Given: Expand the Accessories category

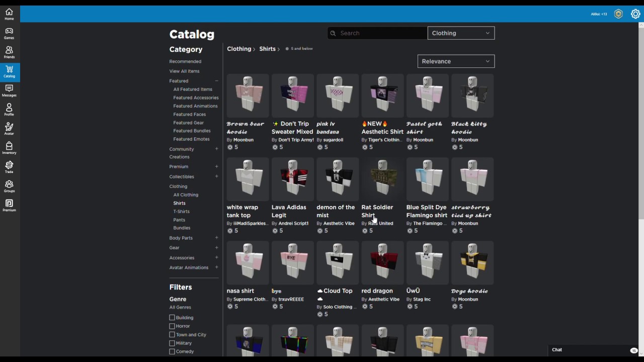Looking at the screenshot, I should (217, 257).
